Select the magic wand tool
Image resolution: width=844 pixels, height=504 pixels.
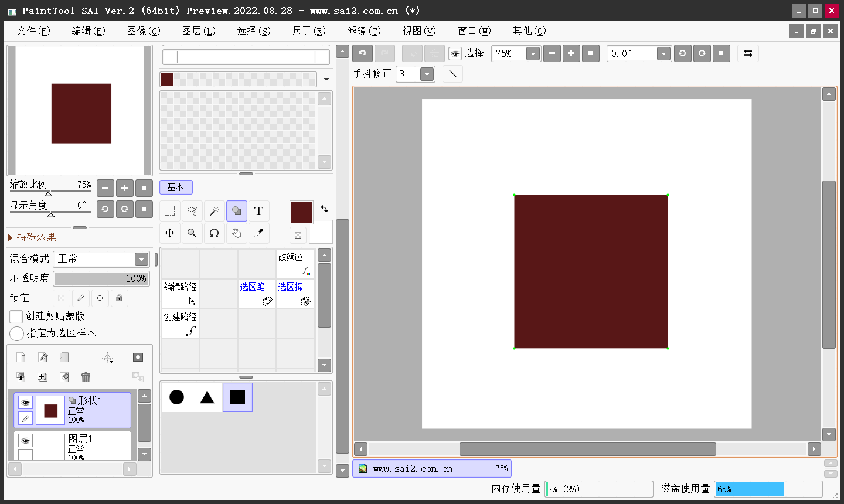(x=215, y=211)
